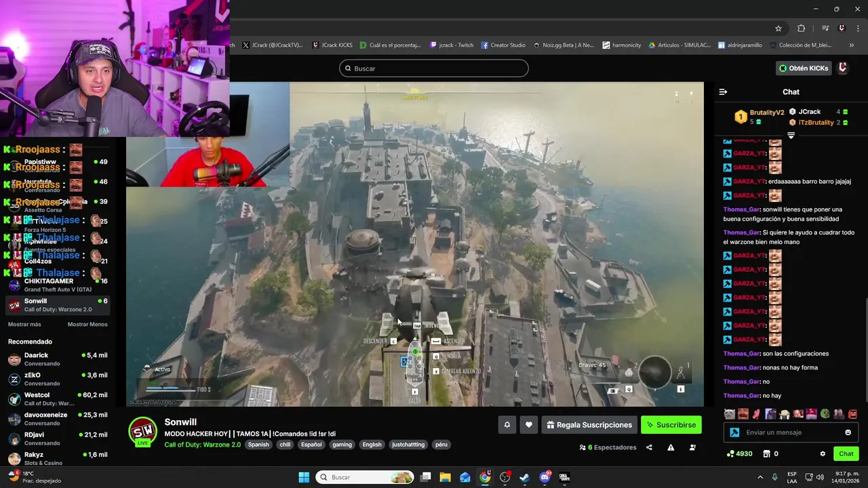
Task: Bookmark this page with the star icon
Action: tap(778, 28)
